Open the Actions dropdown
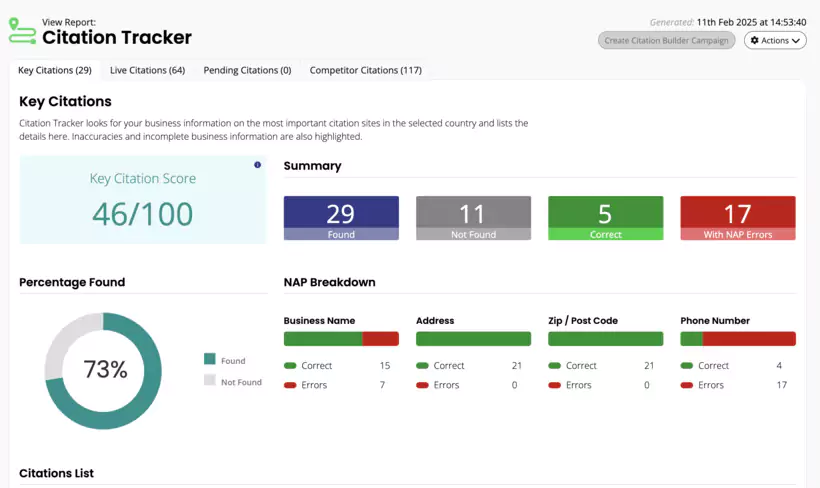This screenshot has height=488, width=820. click(775, 40)
